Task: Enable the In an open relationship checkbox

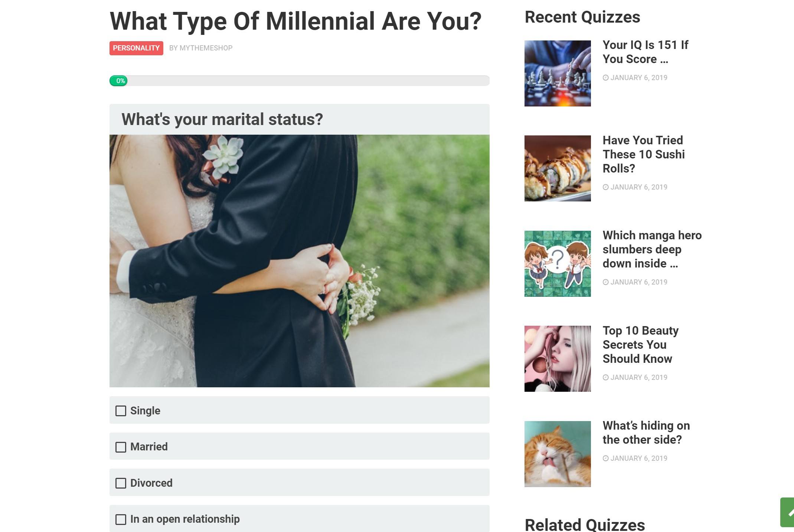Action: pyautogui.click(x=121, y=519)
